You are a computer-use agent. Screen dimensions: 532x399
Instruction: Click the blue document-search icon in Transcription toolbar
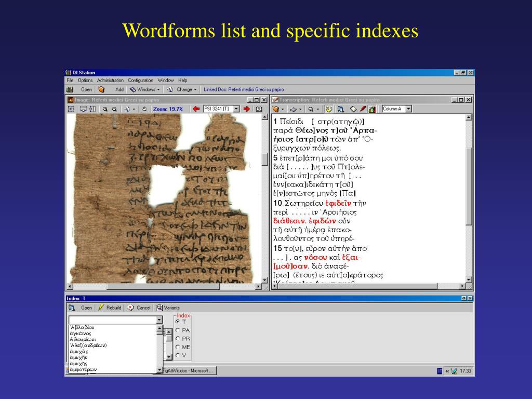point(341,109)
